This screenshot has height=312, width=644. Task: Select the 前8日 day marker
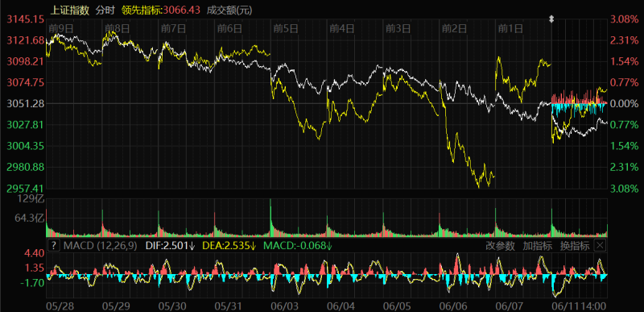point(117,28)
